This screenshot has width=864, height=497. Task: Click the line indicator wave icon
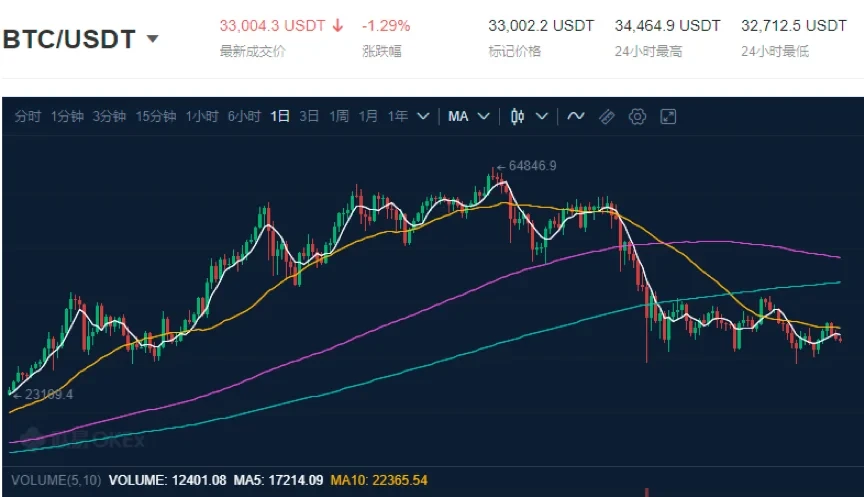click(x=576, y=117)
